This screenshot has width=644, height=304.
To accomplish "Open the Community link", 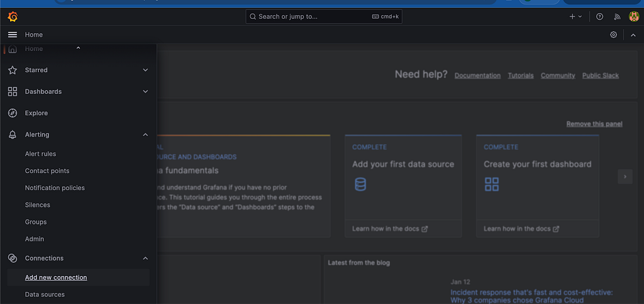I will click(x=558, y=76).
